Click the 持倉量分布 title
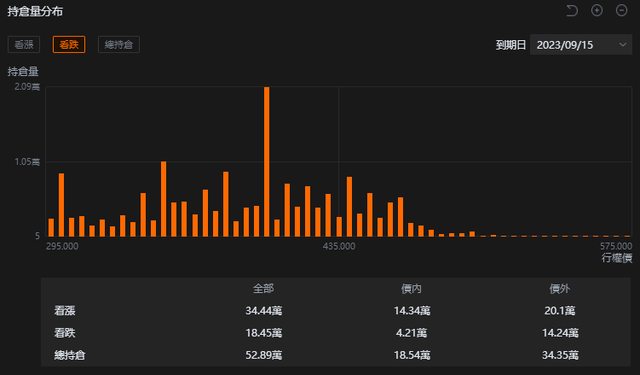Image resolution: width=640 pixels, height=375 pixels. pos(35,11)
